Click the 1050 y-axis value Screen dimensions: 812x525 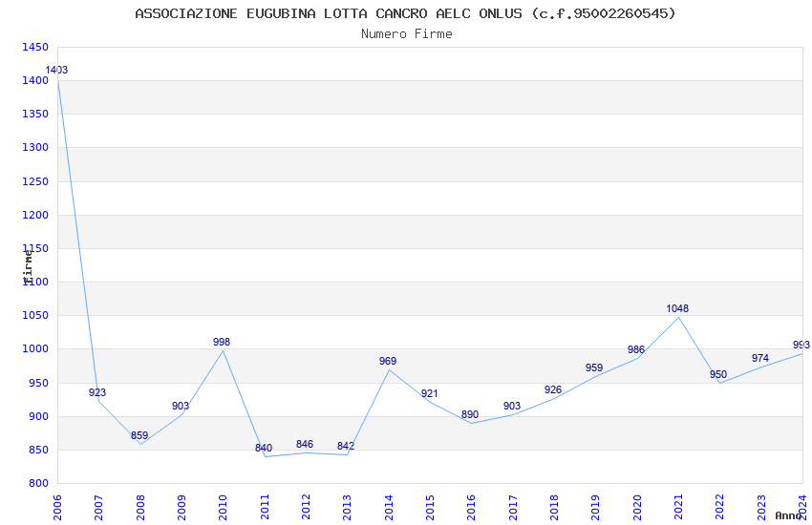pos(35,316)
